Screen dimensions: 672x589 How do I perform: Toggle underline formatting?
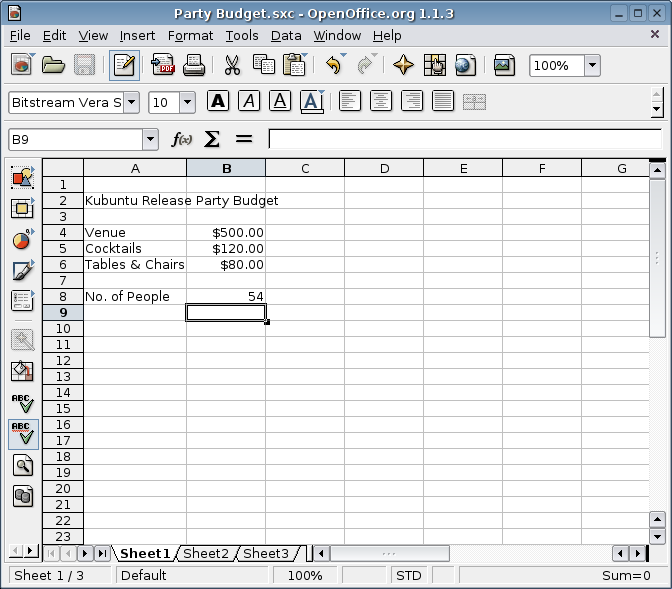[280, 101]
